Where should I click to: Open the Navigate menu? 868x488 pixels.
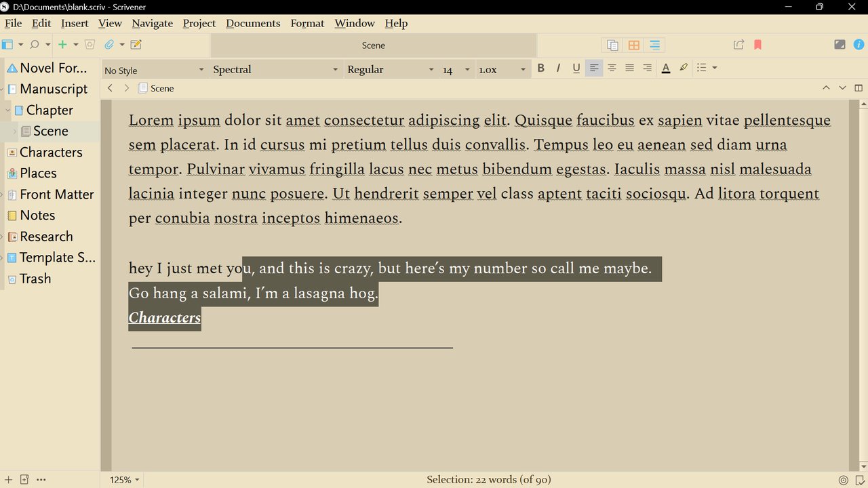coord(152,23)
